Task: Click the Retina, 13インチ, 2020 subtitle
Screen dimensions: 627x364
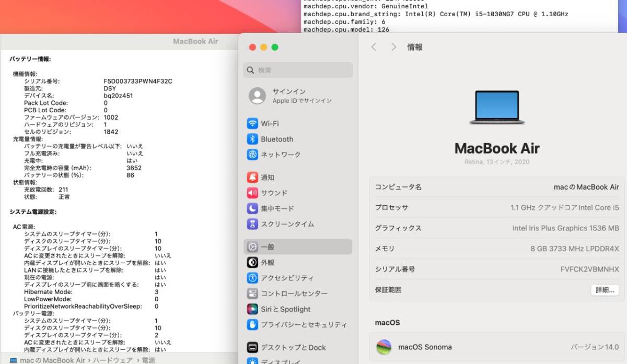Action: [x=497, y=162]
